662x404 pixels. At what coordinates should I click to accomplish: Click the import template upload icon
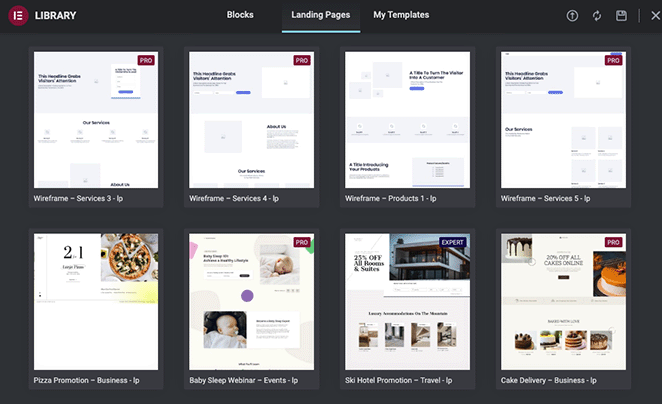(573, 16)
